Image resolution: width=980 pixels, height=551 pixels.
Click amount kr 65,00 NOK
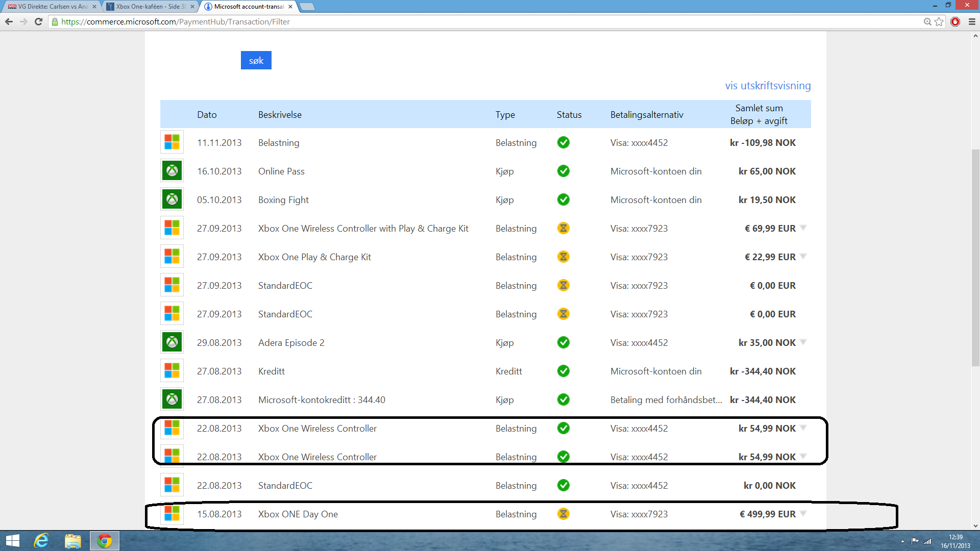pyautogui.click(x=767, y=171)
